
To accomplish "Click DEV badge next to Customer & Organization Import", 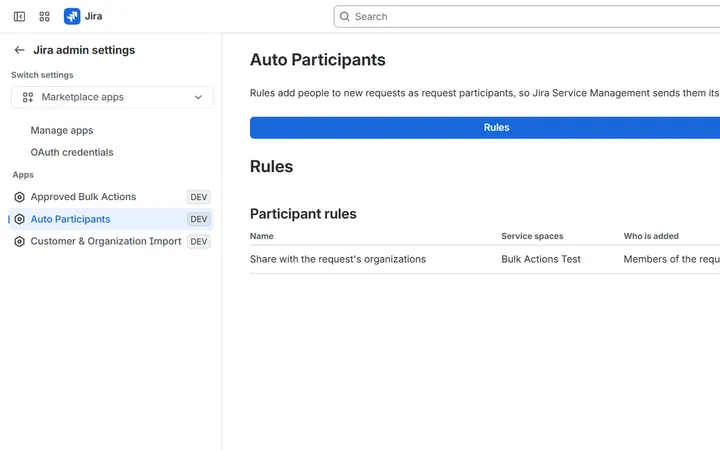I will pyautogui.click(x=199, y=242).
